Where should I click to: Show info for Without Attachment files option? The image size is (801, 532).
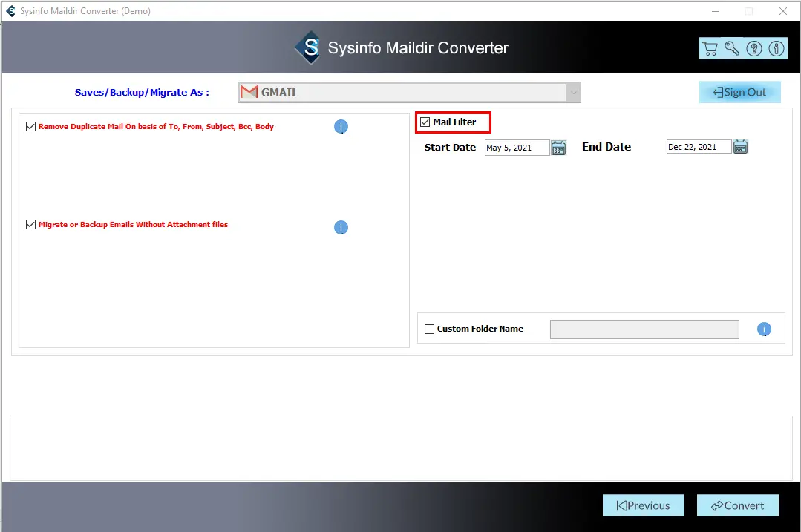coord(341,227)
